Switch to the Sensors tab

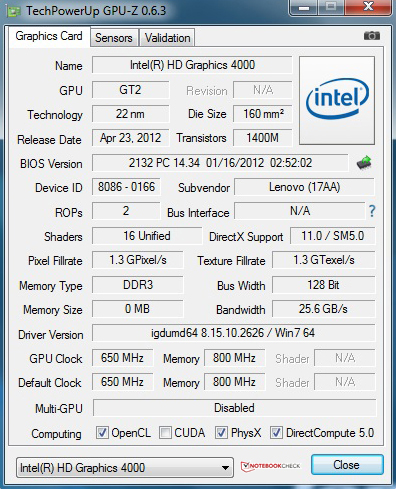tap(114, 38)
